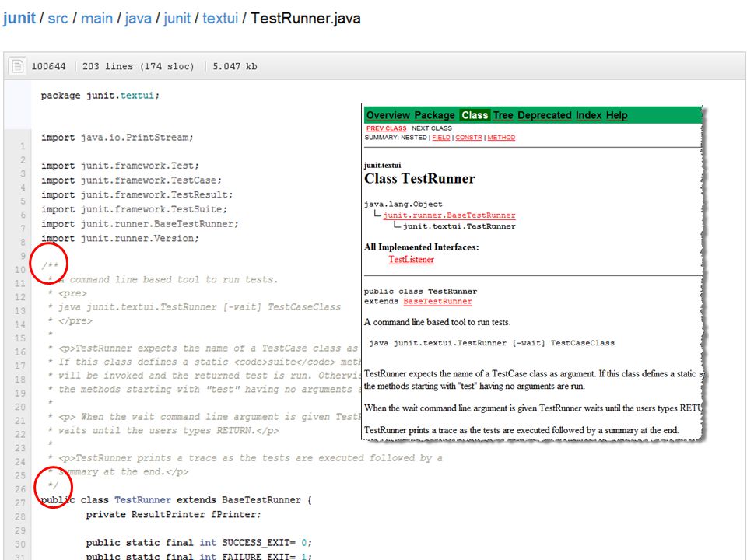Jump to the METHOD summary link
This screenshot has width=747, height=560.
(x=501, y=137)
